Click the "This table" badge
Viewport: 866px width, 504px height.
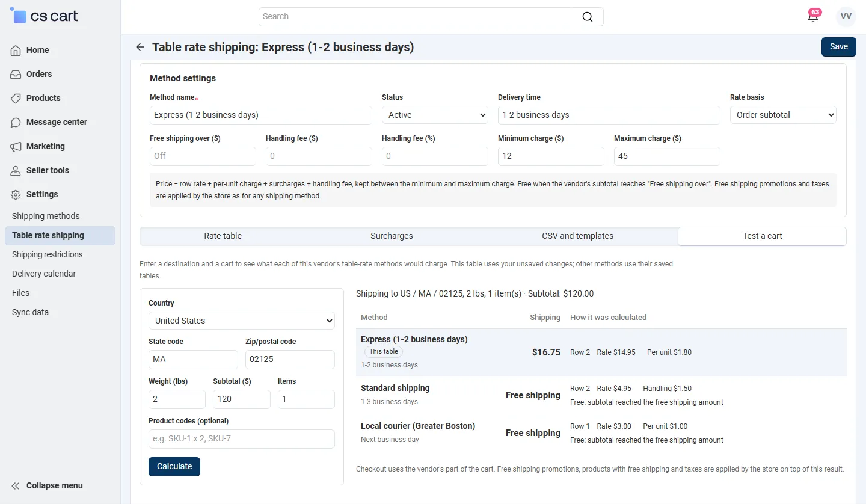click(x=384, y=352)
